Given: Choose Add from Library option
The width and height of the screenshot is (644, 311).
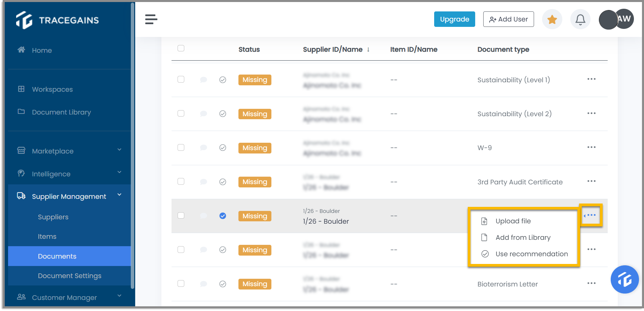Looking at the screenshot, I should pos(523,237).
